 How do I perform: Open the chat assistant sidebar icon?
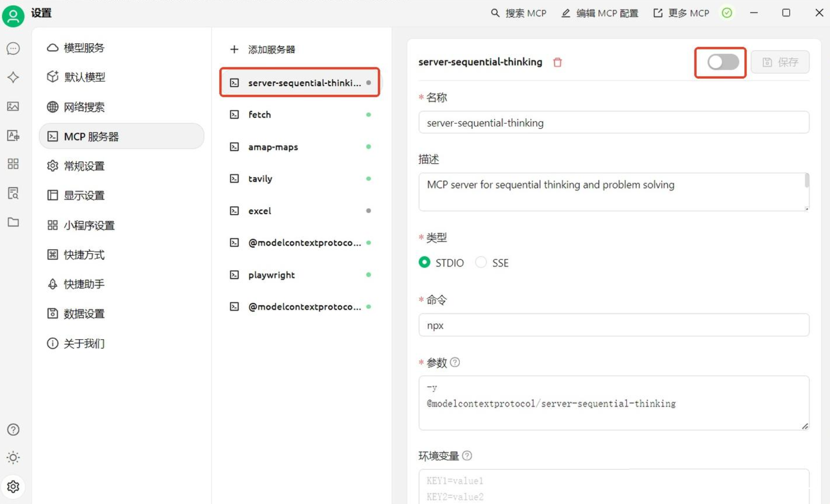point(13,48)
